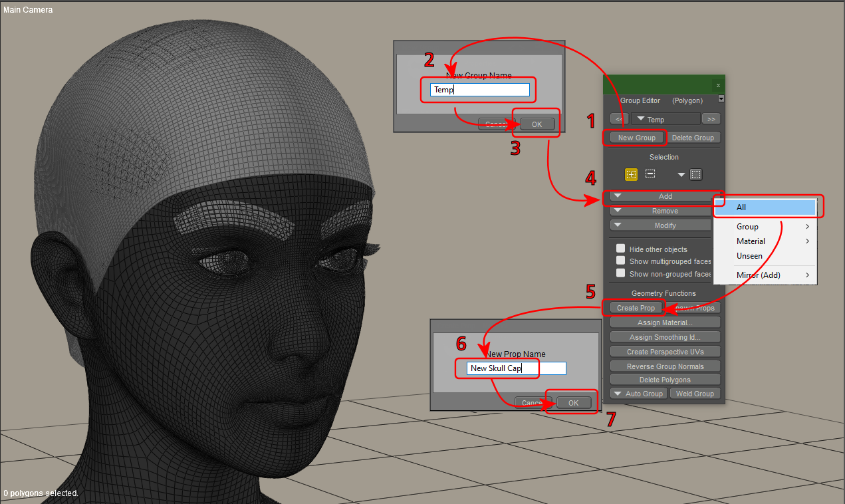Click the Delete Group button
This screenshot has width=845, height=504.
pos(693,138)
